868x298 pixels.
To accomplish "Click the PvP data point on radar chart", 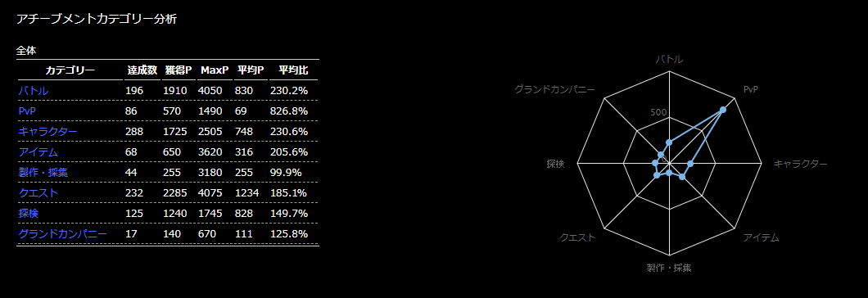I will tap(723, 111).
